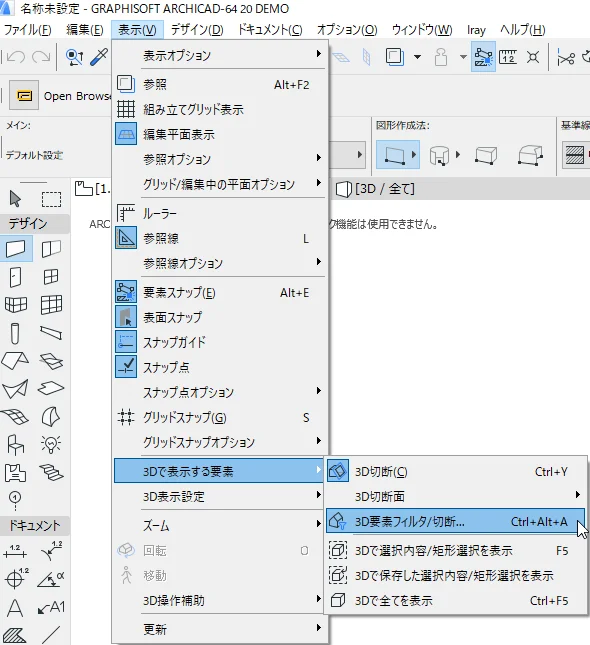590x645 pixels.
Task: Click the Undo toolbar icon
Action: 16,57
